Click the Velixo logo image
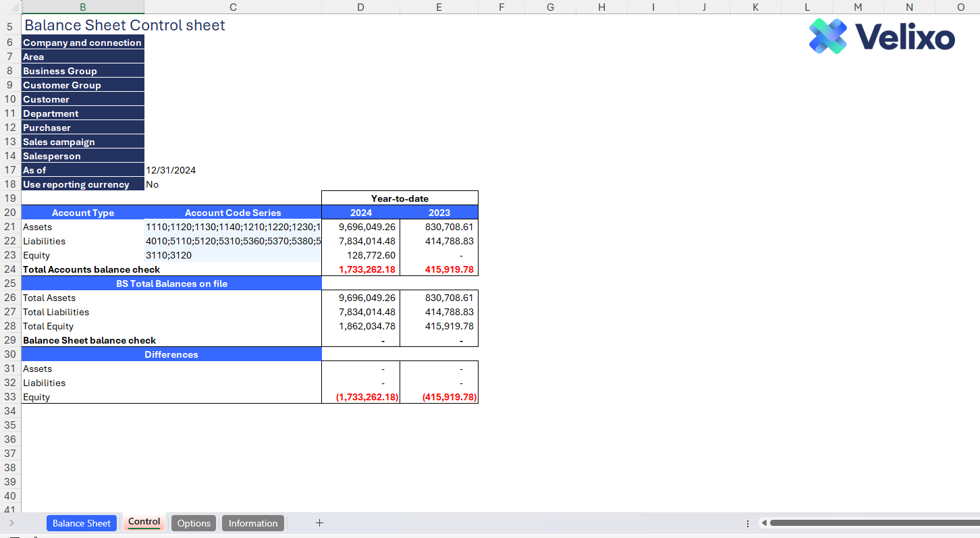This screenshot has width=980, height=538. [881, 36]
